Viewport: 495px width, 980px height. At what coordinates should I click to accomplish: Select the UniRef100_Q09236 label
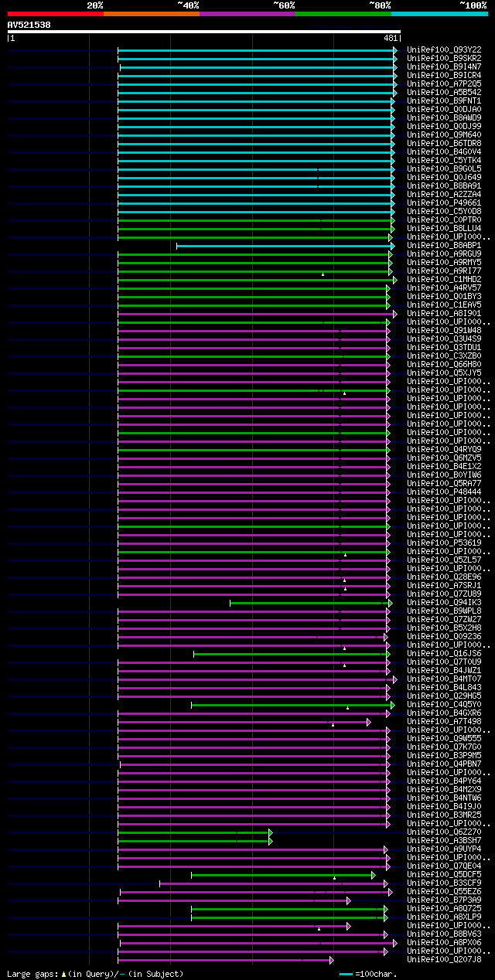pos(444,636)
